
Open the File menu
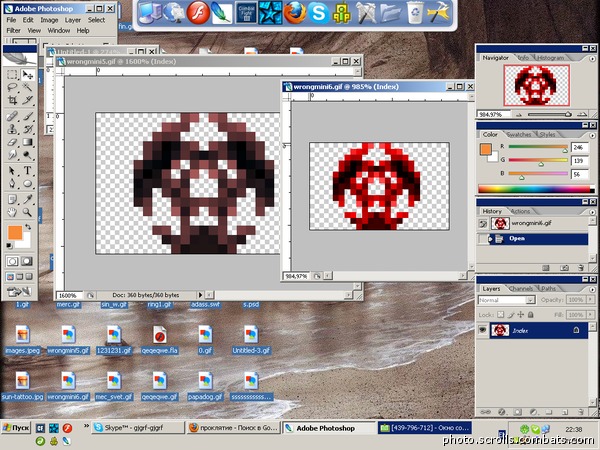tap(11, 20)
